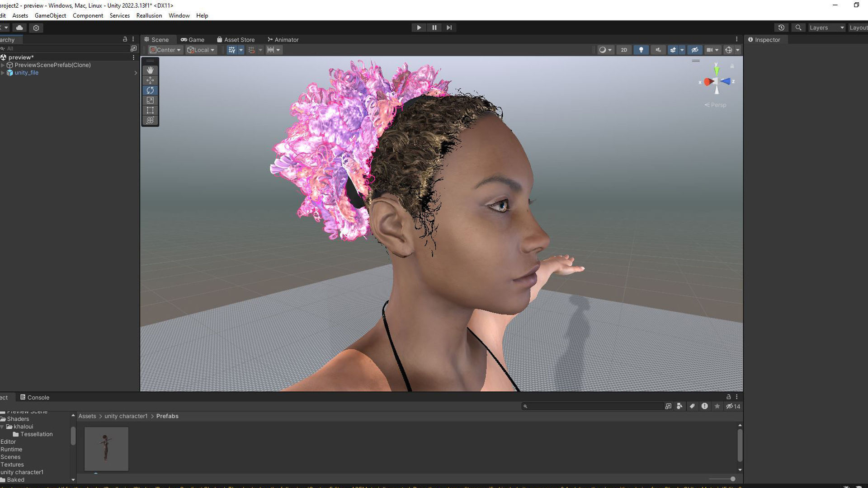Screen dimensions: 868x488
Task: Select the Rect transform tool
Action: coord(150,110)
